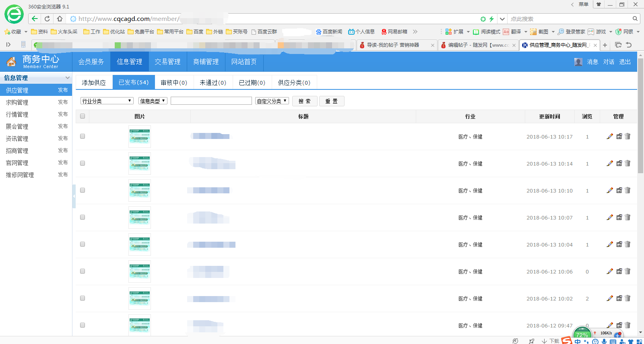
Task: Click the browser home button
Action: [60, 19]
